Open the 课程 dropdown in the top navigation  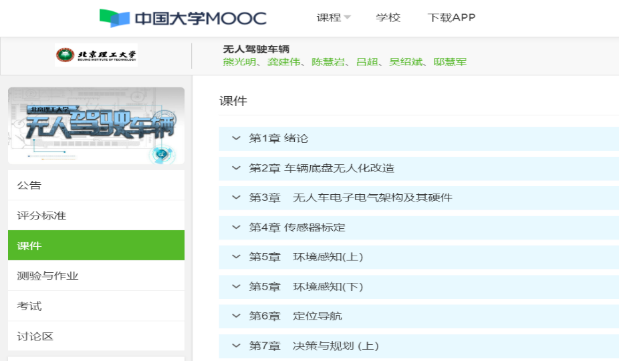click(333, 18)
